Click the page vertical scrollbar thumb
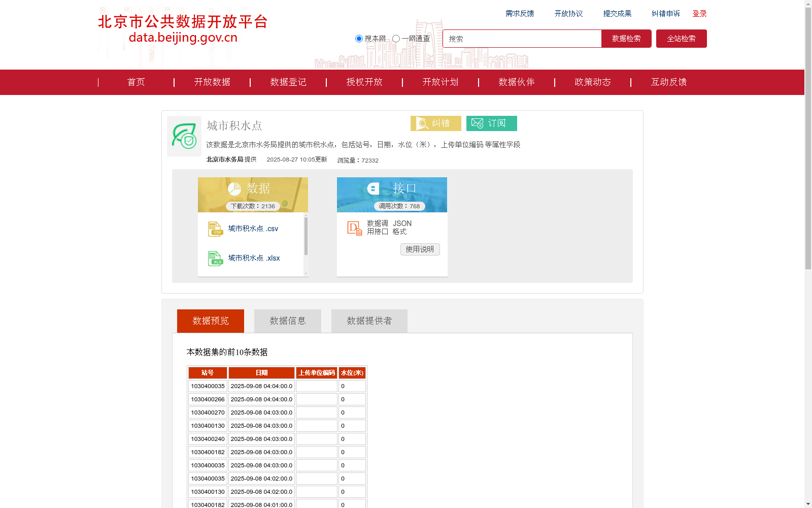The height and width of the screenshot is (508, 812). tap(808, 138)
